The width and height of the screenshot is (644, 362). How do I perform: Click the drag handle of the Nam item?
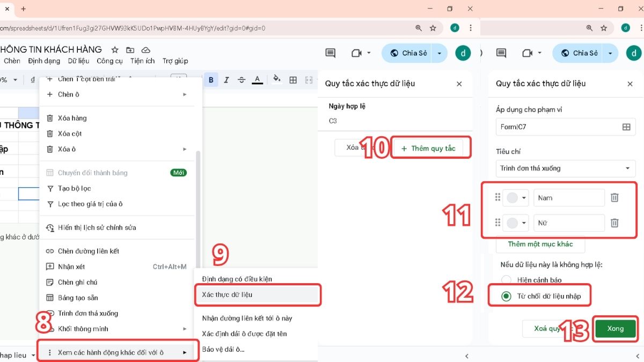click(497, 197)
